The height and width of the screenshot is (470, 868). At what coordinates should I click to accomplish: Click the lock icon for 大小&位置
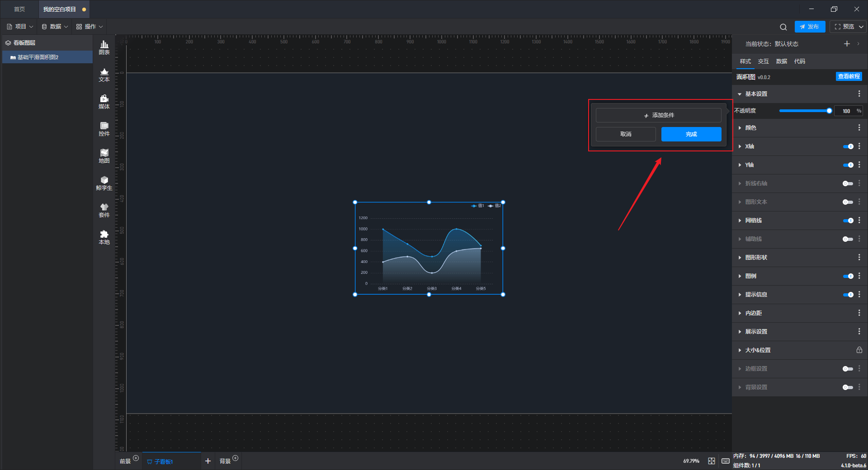pyautogui.click(x=859, y=350)
